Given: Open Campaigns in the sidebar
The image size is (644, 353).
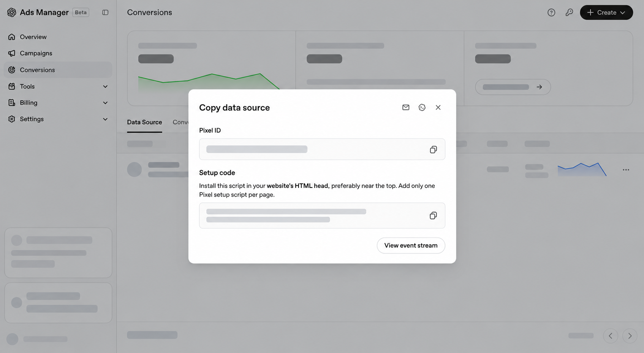Looking at the screenshot, I should (58, 53).
